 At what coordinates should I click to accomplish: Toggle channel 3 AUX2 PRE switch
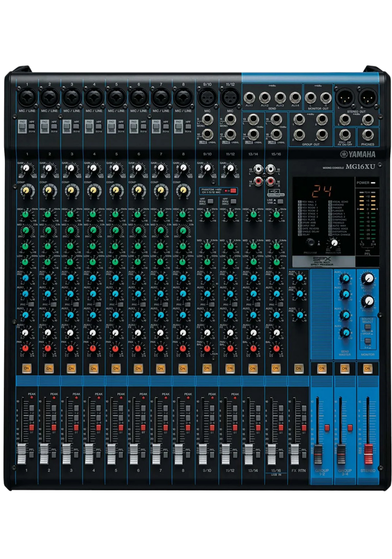click(x=76, y=304)
